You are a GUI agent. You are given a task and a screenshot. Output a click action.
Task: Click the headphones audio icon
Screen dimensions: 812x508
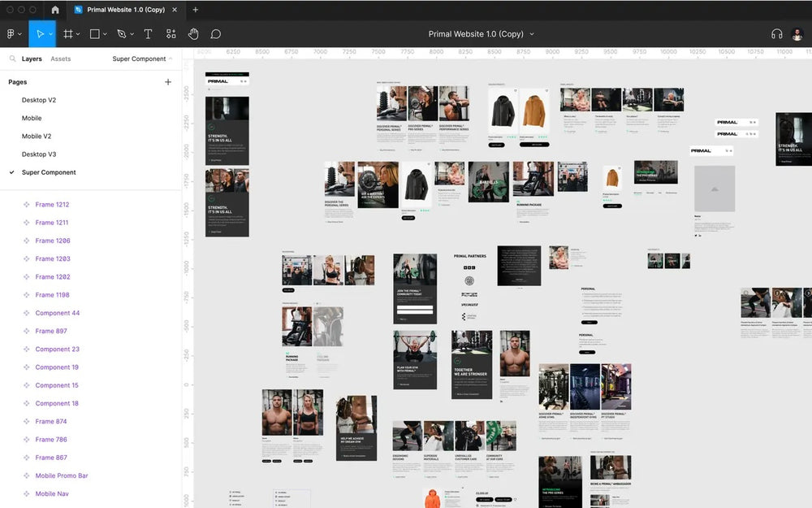776,34
